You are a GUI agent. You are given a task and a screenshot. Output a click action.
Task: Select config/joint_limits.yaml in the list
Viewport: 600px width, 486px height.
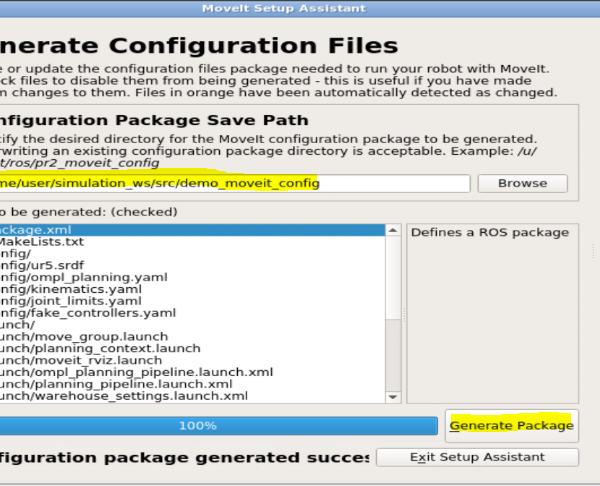[x=192, y=301]
